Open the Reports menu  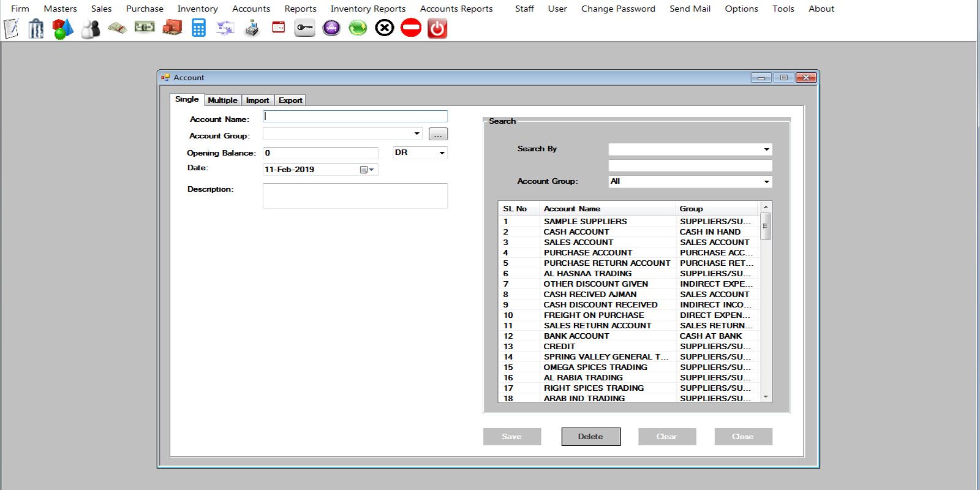coord(300,9)
